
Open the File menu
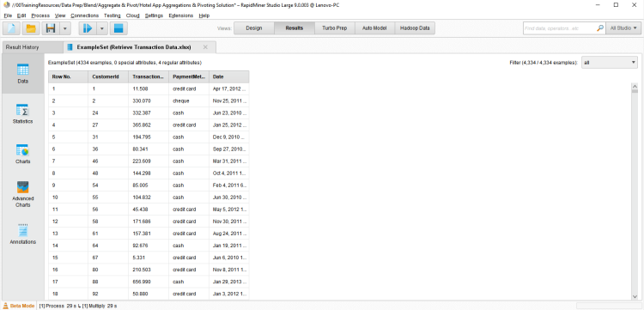click(8, 15)
